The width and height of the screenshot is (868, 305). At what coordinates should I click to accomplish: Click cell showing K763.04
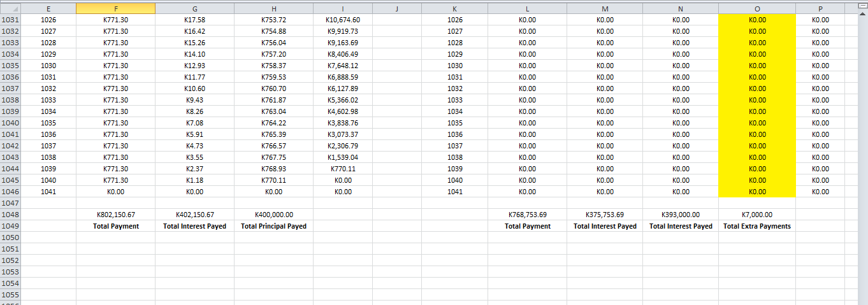coord(273,111)
